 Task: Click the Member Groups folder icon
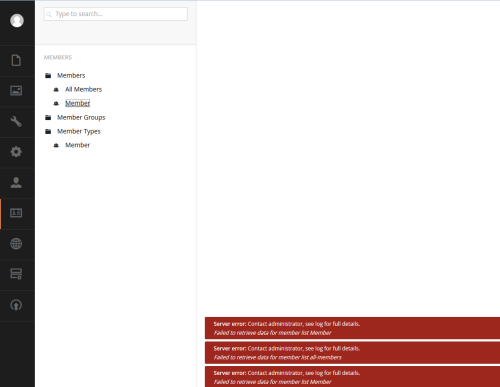tap(48, 118)
